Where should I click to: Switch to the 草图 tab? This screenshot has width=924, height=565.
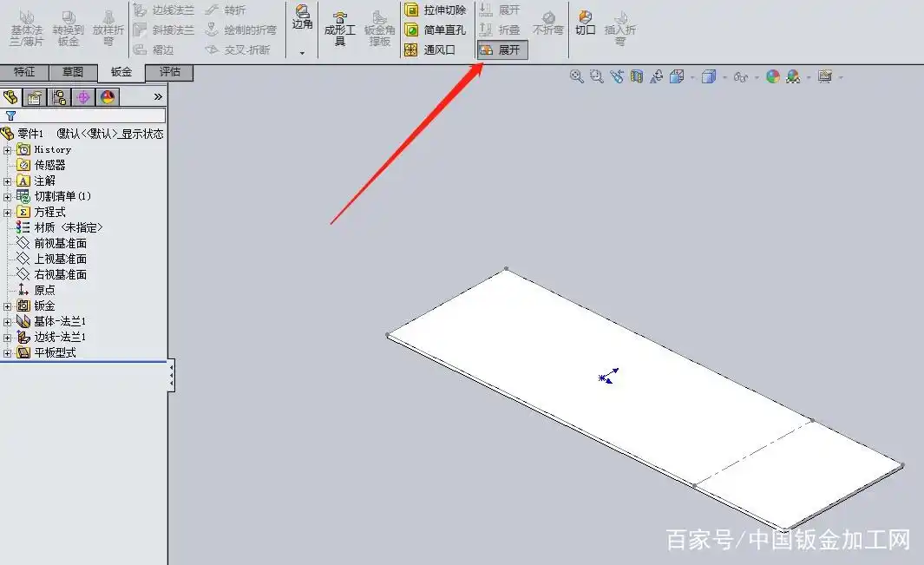(x=73, y=72)
